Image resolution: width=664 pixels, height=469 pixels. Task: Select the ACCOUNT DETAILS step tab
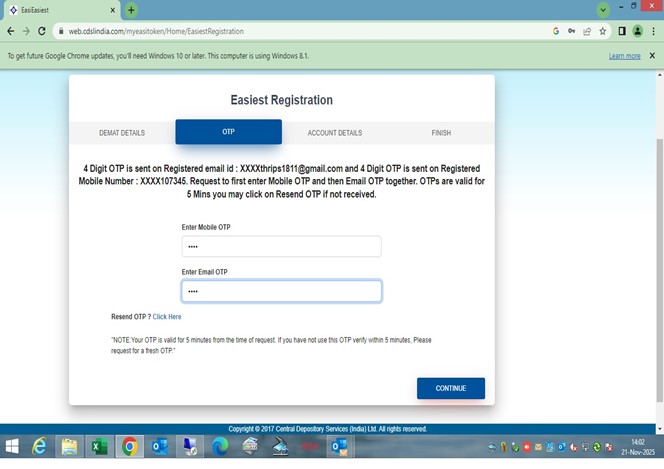[335, 133]
